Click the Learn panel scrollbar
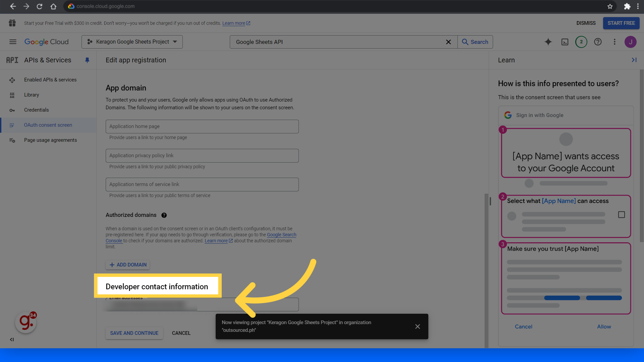The image size is (644, 362). [x=642, y=156]
